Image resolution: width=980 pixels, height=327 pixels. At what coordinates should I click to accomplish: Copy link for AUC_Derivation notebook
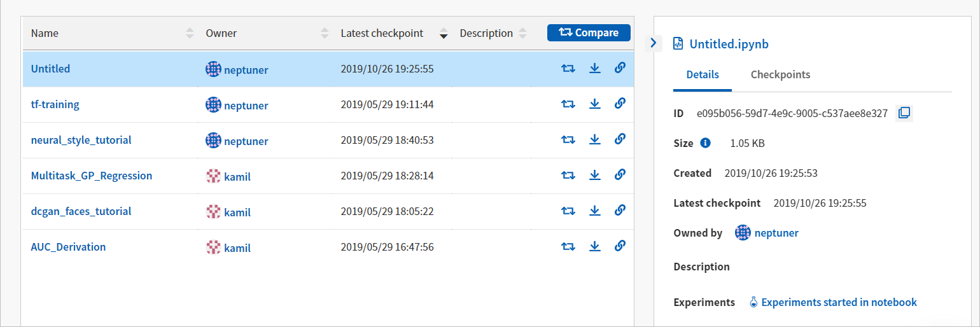(x=620, y=246)
